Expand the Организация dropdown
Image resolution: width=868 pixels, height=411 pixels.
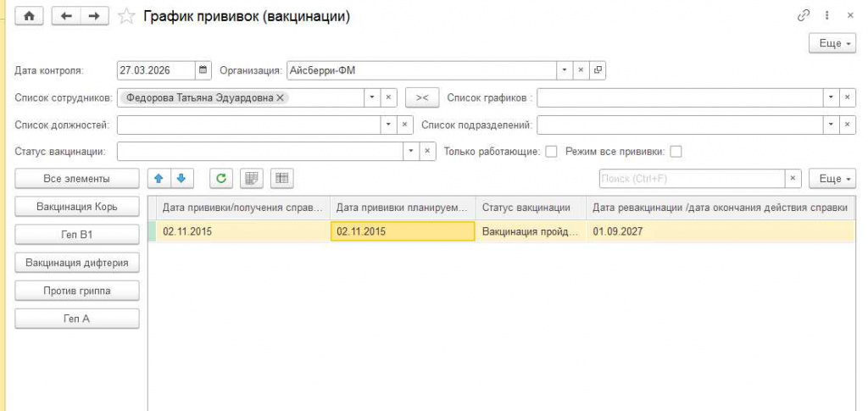click(564, 70)
